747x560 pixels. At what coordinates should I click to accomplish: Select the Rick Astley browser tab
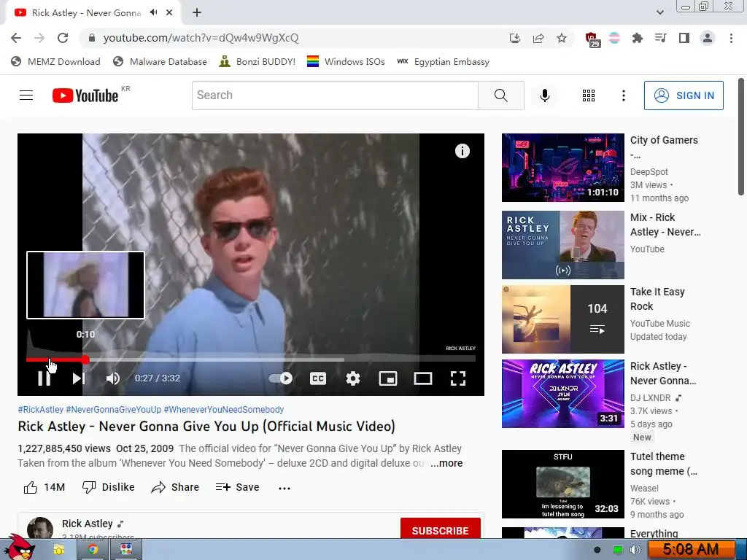click(x=94, y=13)
